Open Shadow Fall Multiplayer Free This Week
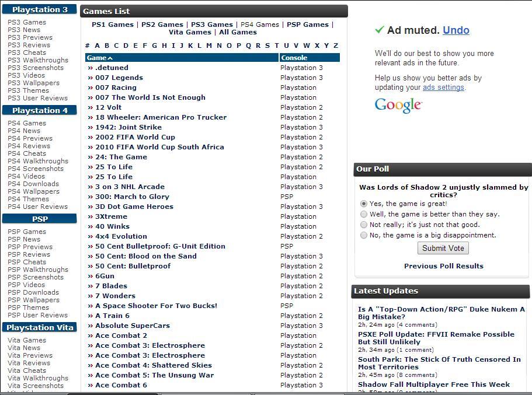This screenshot has width=532, height=395. pos(434,384)
